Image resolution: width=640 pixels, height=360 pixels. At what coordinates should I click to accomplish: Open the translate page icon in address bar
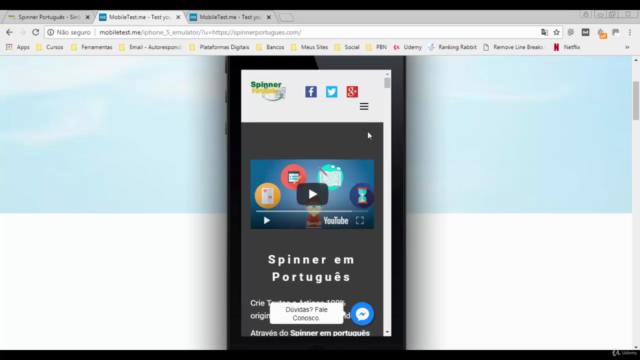(544, 32)
